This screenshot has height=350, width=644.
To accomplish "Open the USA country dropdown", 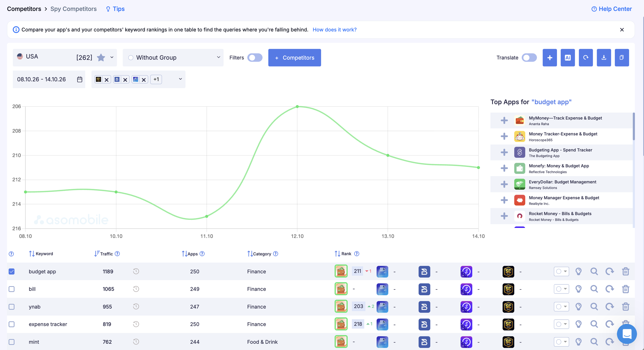I will click(65, 58).
